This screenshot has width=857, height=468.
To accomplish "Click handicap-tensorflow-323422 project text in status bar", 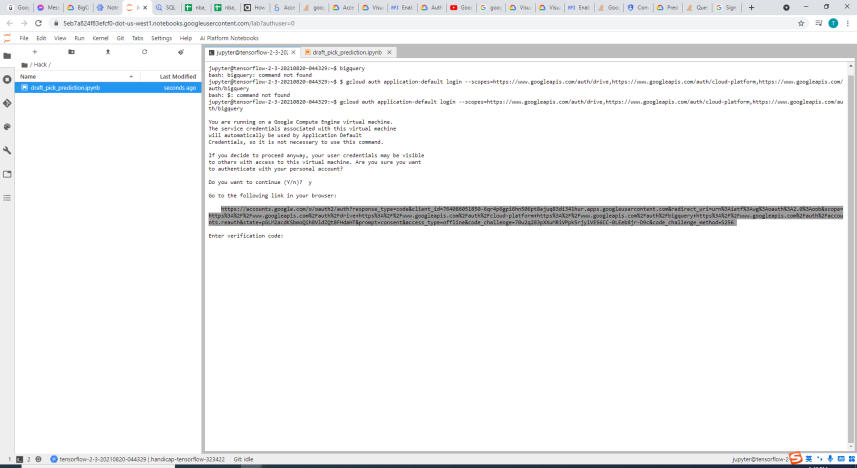I will 187,459.
